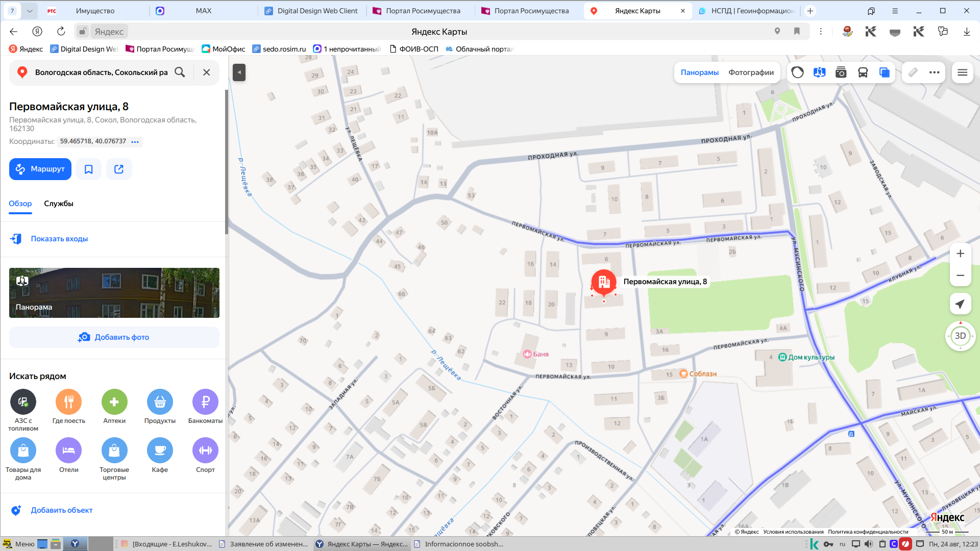Image resolution: width=980 pixels, height=551 pixels.
Task: Click the red Первомайская улица, 8 pin
Action: (604, 283)
